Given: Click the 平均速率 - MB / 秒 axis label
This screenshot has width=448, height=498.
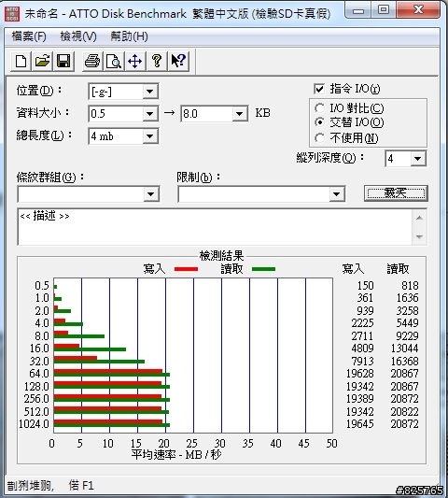Looking at the screenshot, I should click(x=176, y=455).
